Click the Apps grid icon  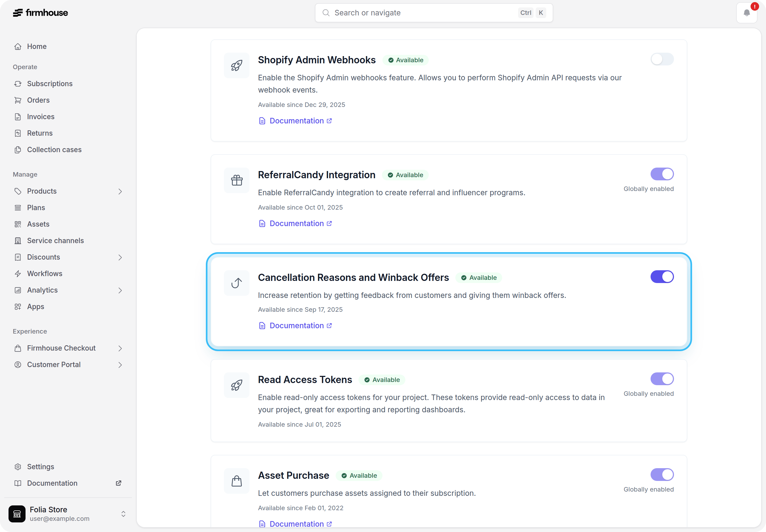(18, 307)
